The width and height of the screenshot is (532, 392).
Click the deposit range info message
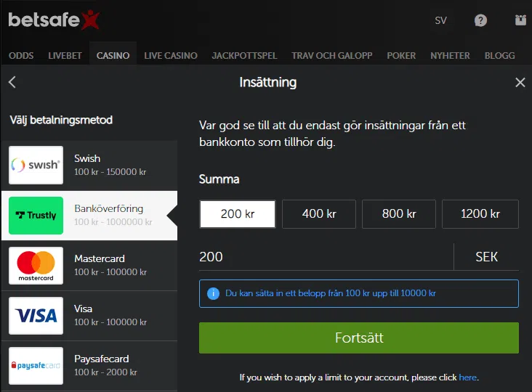(x=359, y=293)
